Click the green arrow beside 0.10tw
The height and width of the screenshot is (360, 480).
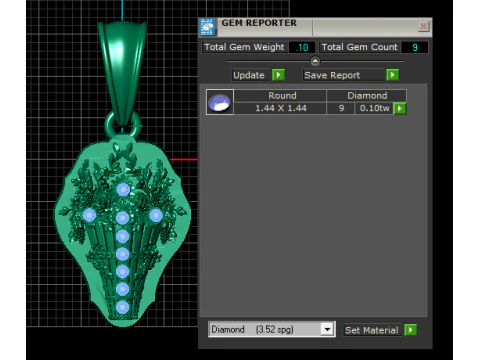coord(400,108)
